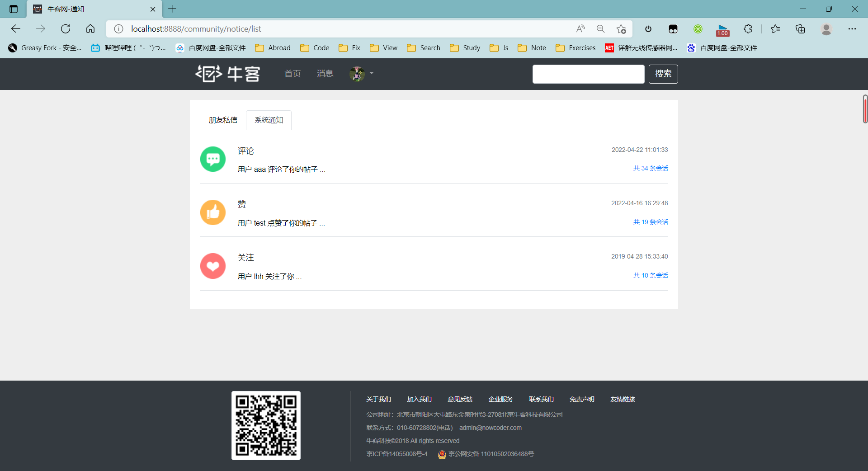
Task: Refresh the page with the reload icon
Action: pos(66,29)
